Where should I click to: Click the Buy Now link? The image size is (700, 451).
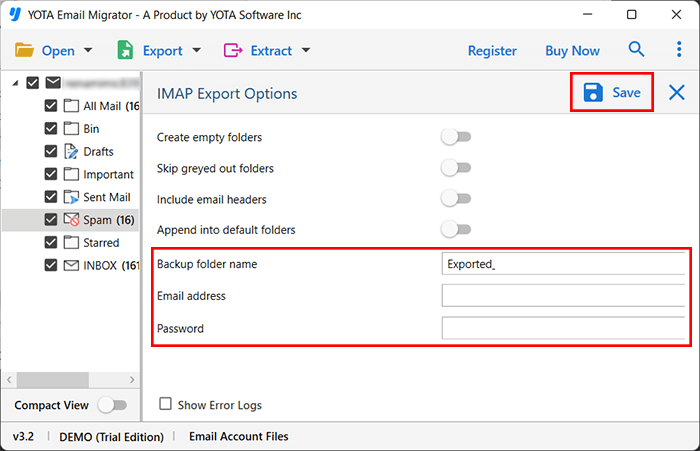coord(572,50)
